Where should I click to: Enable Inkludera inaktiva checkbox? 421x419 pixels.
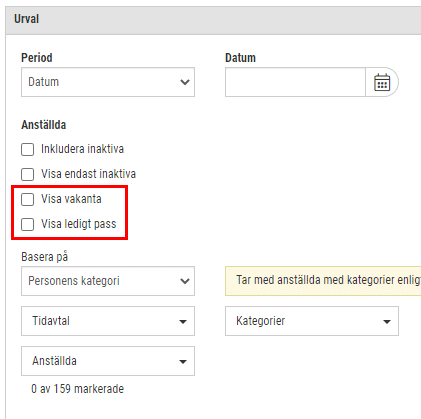coord(27,149)
